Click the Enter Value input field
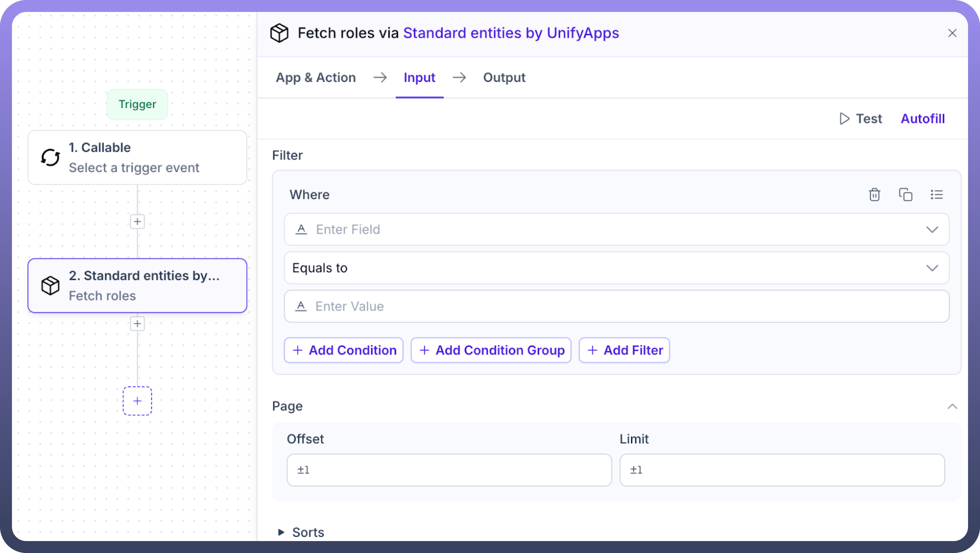 click(x=616, y=306)
